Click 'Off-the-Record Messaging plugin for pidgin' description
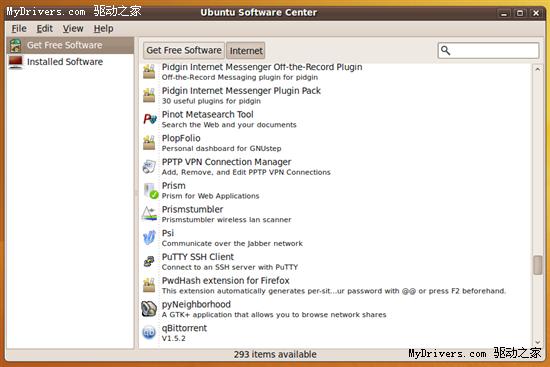The width and height of the screenshot is (550, 367). pos(240,77)
